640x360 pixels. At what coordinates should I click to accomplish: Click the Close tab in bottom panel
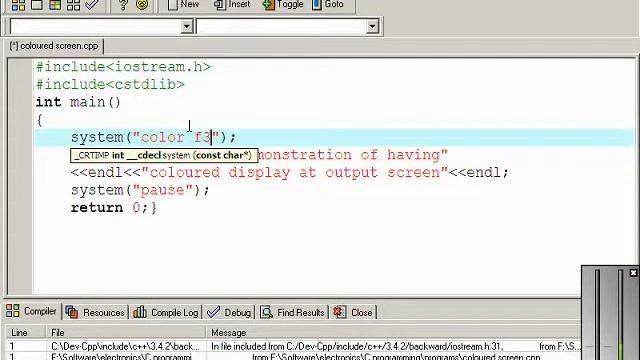coord(353,312)
